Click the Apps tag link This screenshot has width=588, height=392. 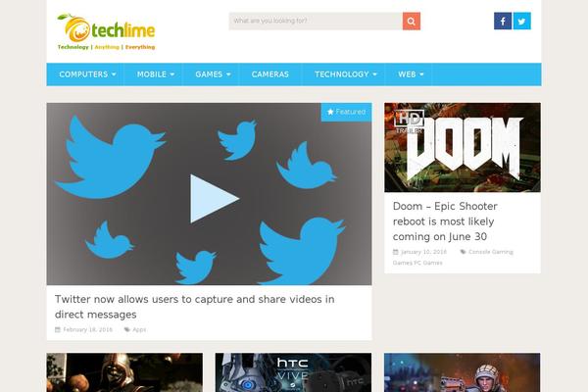(139, 329)
